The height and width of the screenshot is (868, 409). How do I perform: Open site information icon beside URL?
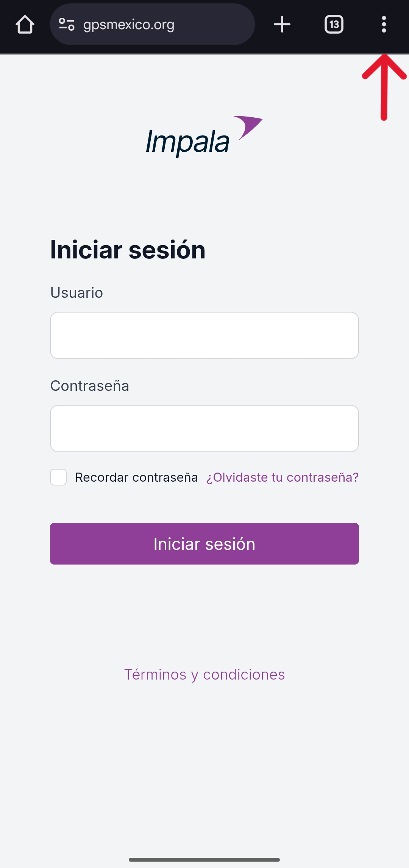[x=67, y=25]
